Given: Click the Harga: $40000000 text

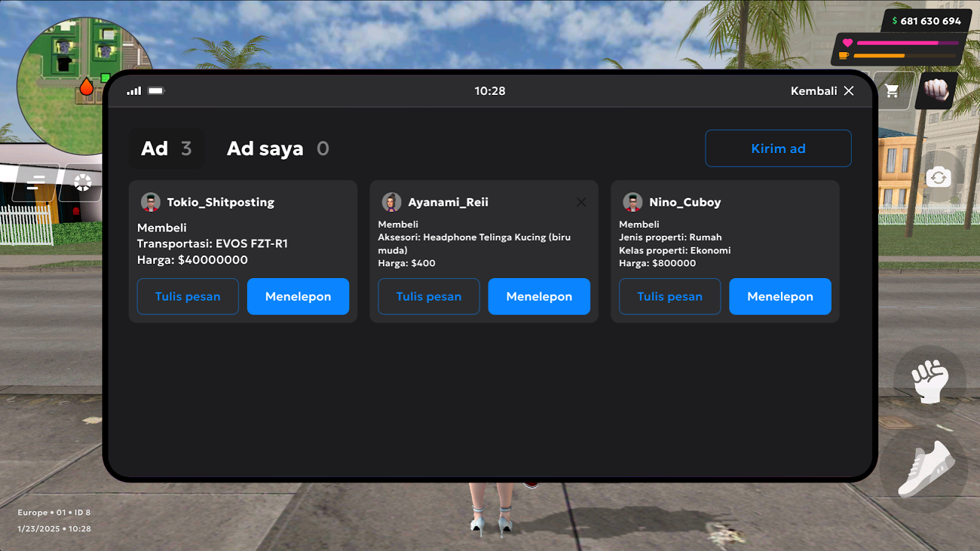Looking at the screenshot, I should coord(192,260).
